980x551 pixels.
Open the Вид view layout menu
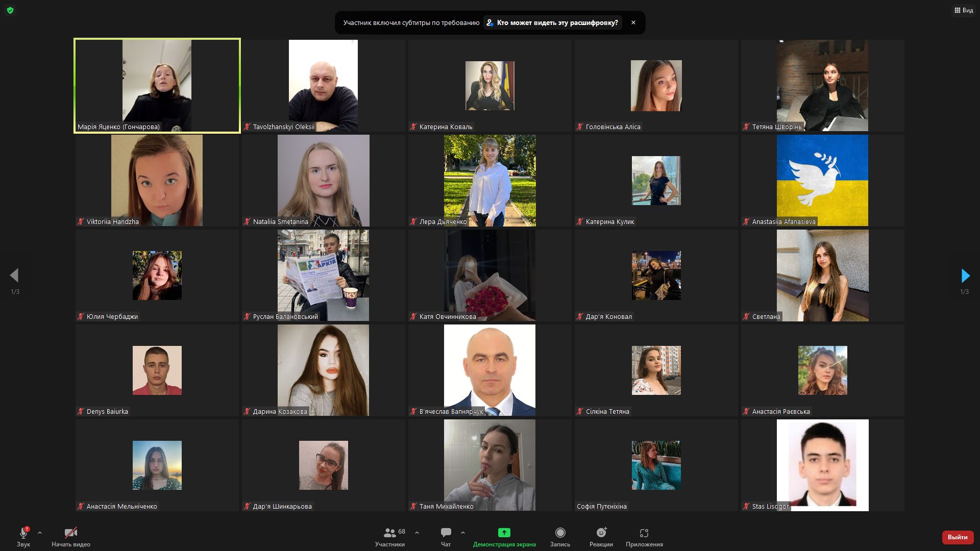[963, 10]
